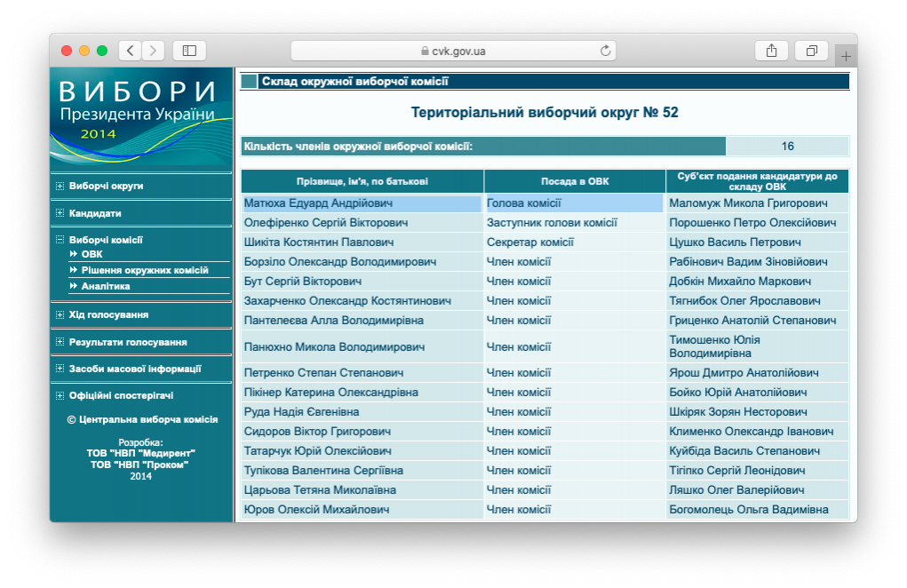
Task: Select Засоби масової інформації menu item
Action: (x=134, y=369)
